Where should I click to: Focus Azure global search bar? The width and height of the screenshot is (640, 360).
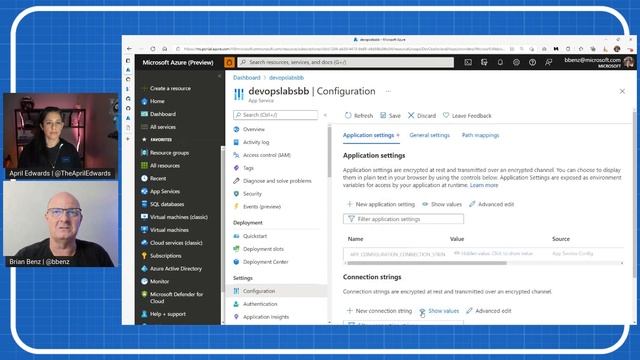tap(345, 62)
